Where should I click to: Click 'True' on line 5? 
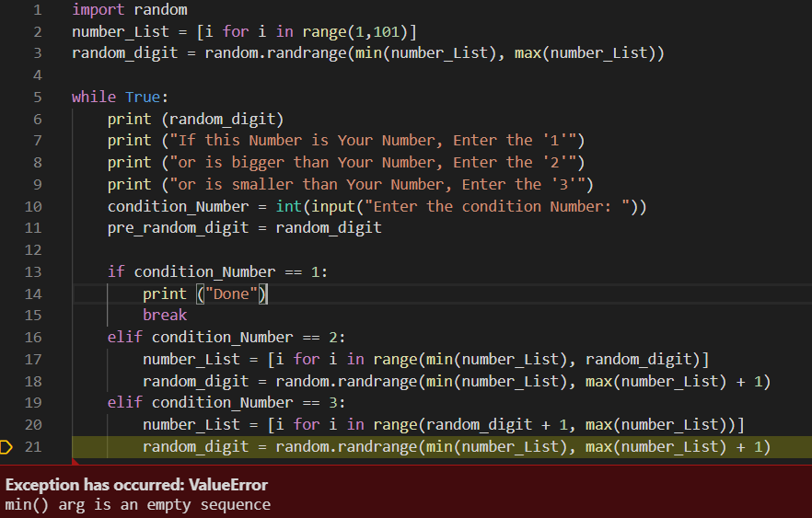tap(143, 98)
